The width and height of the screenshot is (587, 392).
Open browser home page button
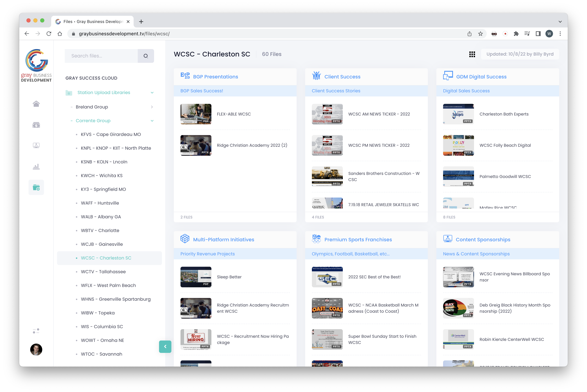tap(60, 34)
